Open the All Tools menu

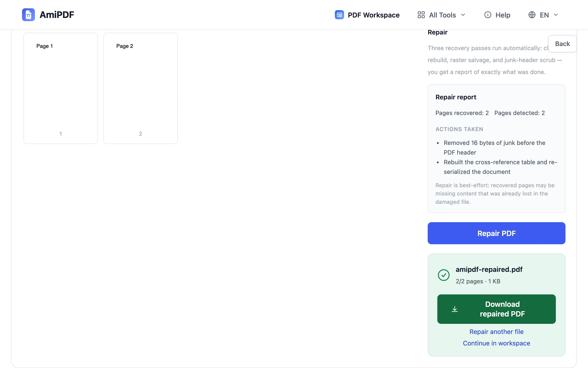[x=441, y=15]
